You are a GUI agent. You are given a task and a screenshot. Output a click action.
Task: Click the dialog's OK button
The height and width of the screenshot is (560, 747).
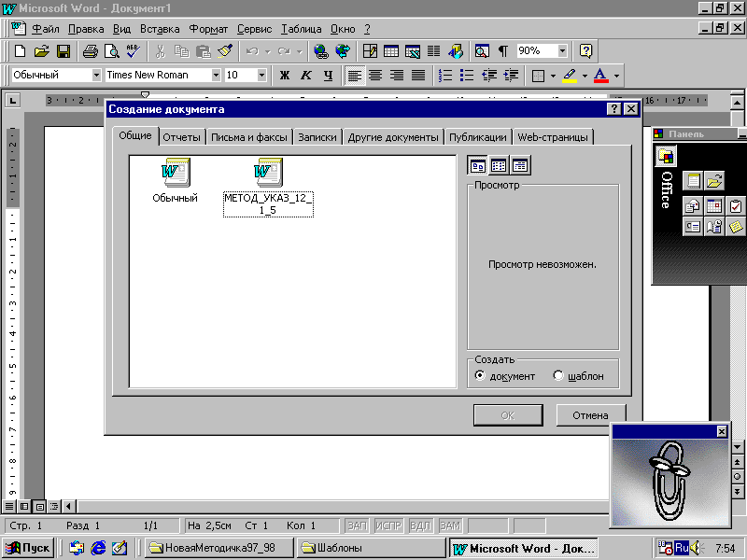[x=508, y=415]
